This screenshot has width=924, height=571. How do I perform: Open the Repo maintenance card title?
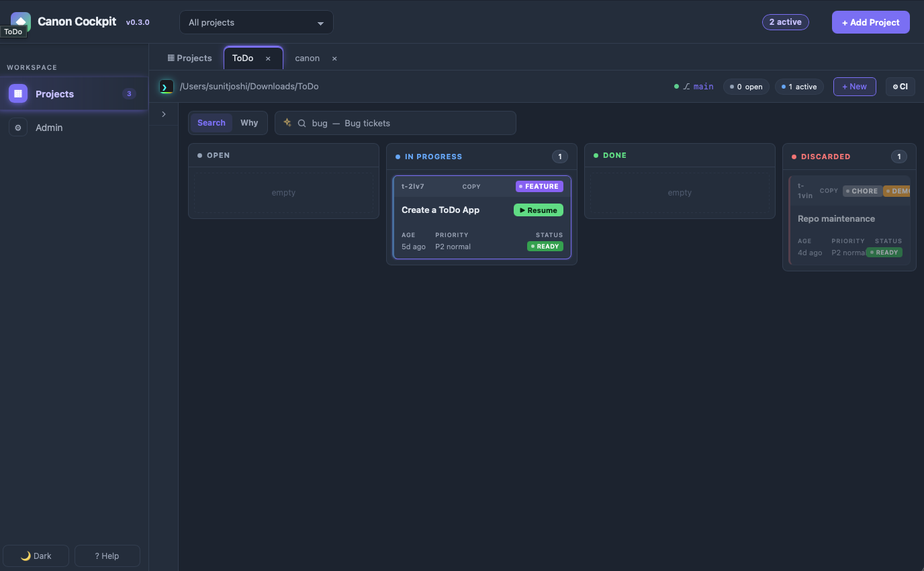click(836, 219)
